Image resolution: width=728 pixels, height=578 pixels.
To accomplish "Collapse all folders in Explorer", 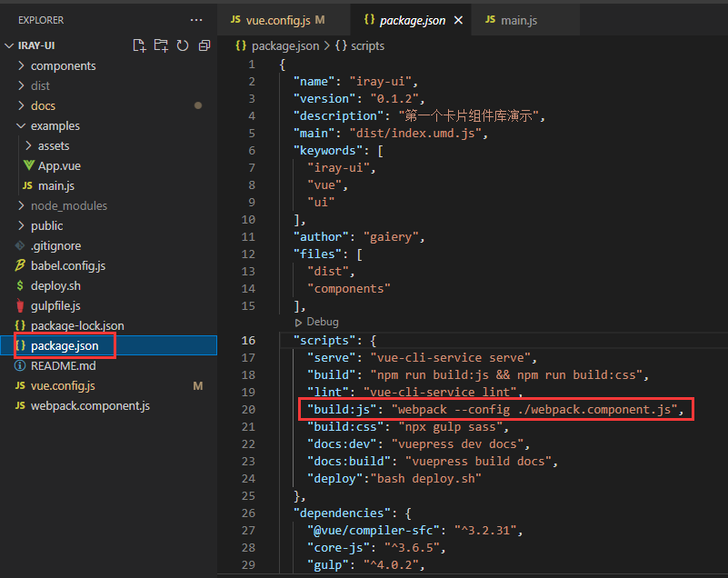I will pyautogui.click(x=204, y=45).
